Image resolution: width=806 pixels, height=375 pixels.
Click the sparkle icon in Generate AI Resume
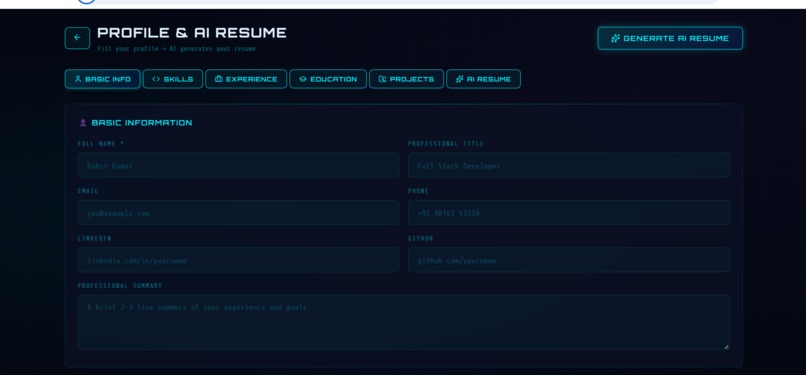click(615, 39)
